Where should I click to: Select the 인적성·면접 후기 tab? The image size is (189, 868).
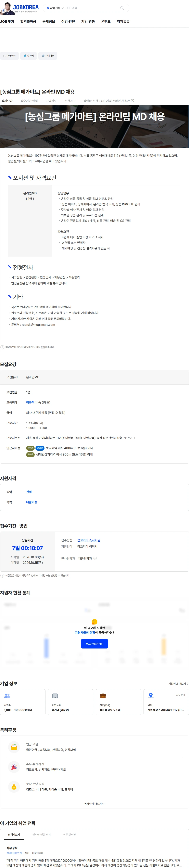pyautogui.click(x=42, y=835)
